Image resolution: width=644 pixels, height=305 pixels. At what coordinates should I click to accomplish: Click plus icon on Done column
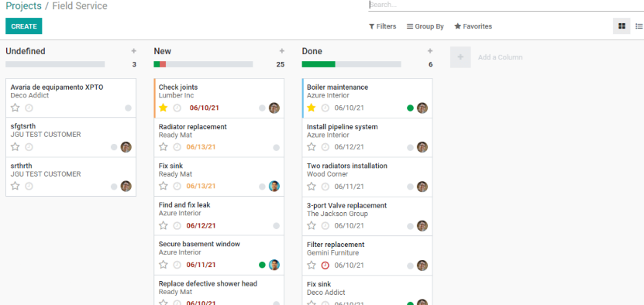[x=430, y=51]
